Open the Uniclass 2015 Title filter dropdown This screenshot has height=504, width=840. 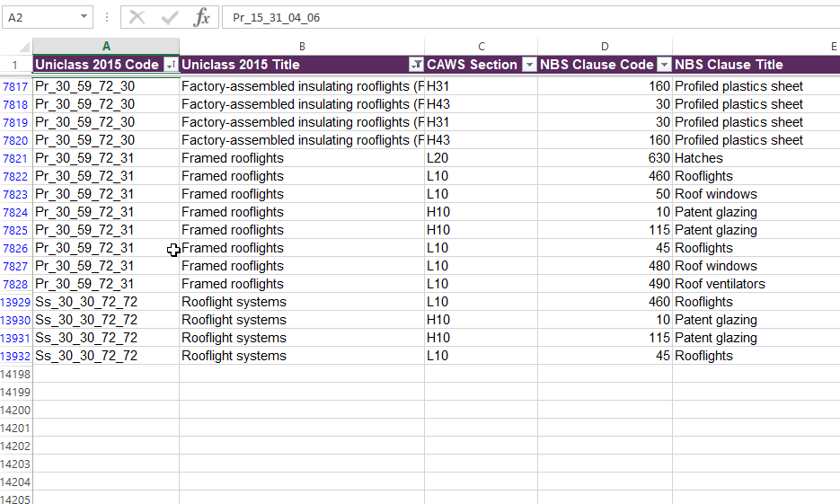(x=416, y=65)
